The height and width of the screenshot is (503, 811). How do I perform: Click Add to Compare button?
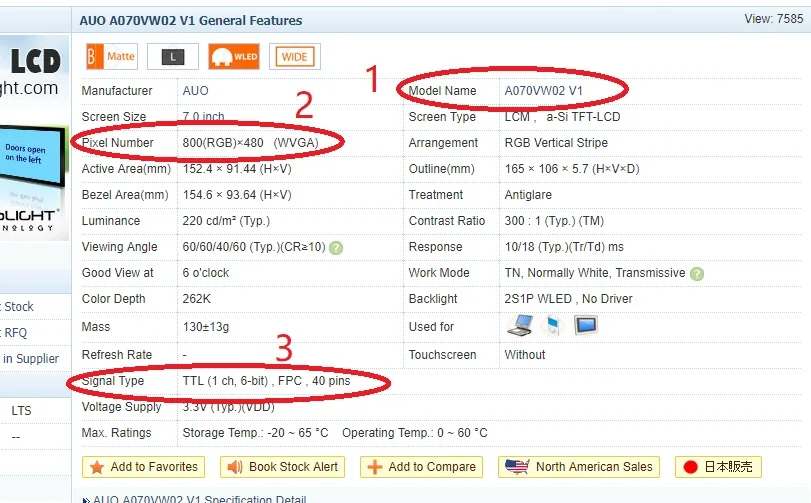coord(422,467)
